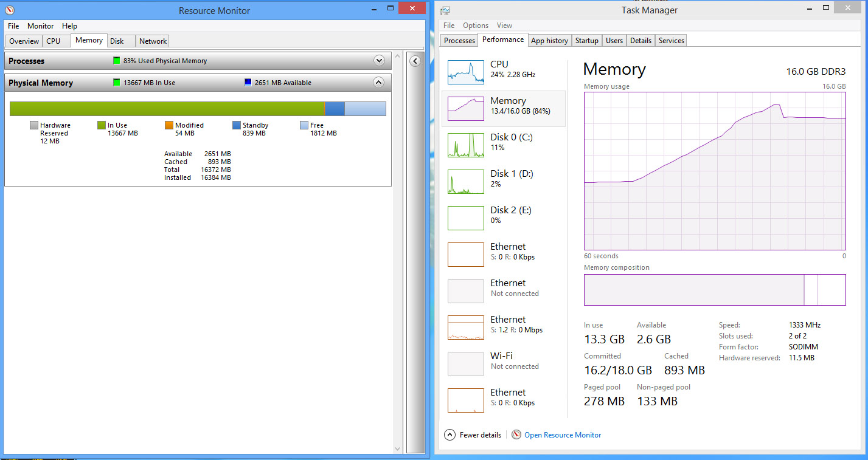Click the Form factor SODIMM value
The image size is (868, 460).
pyautogui.click(x=804, y=347)
